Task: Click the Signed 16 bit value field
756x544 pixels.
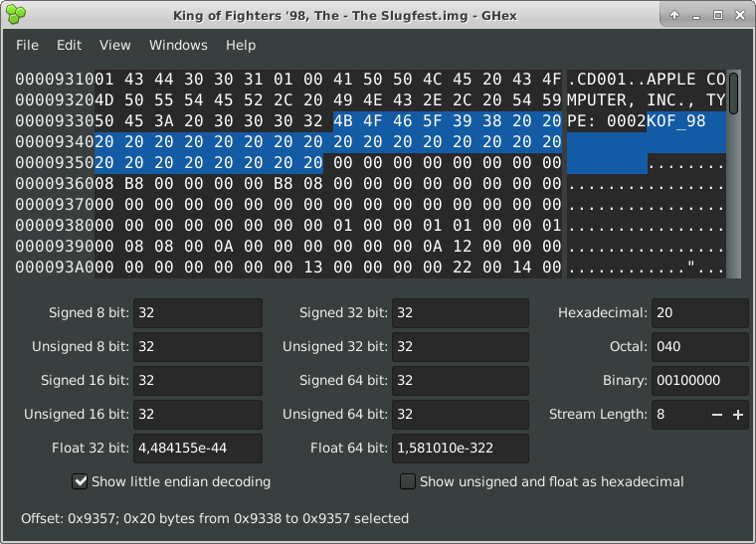Action: click(x=198, y=381)
